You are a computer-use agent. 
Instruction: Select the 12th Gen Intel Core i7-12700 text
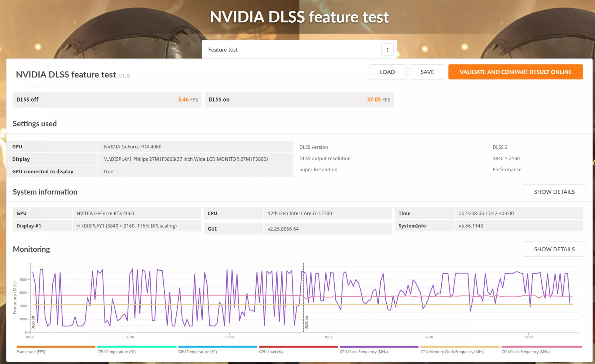tap(300, 213)
